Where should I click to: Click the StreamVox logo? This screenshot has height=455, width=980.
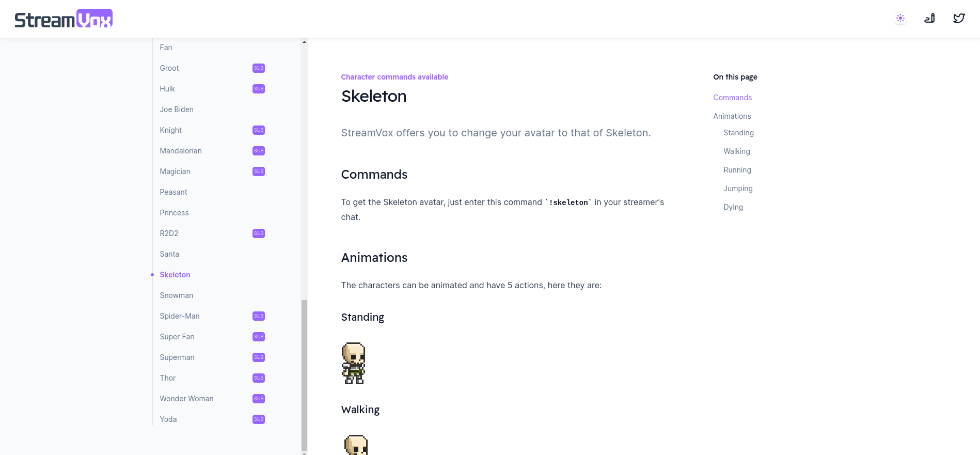pos(64,19)
